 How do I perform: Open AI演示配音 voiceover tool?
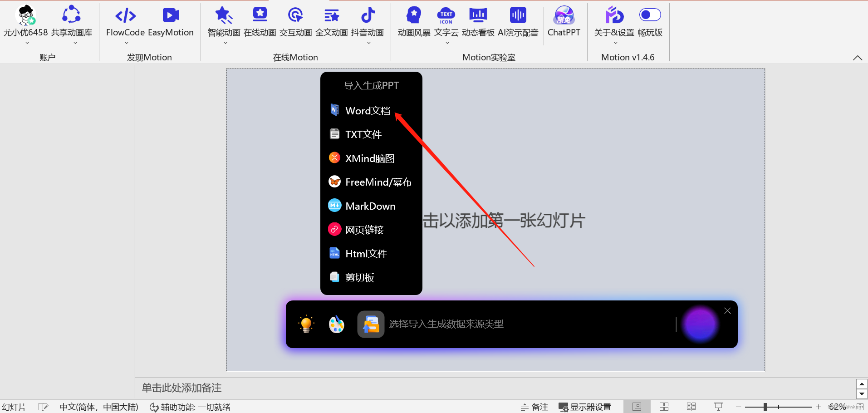pyautogui.click(x=518, y=21)
